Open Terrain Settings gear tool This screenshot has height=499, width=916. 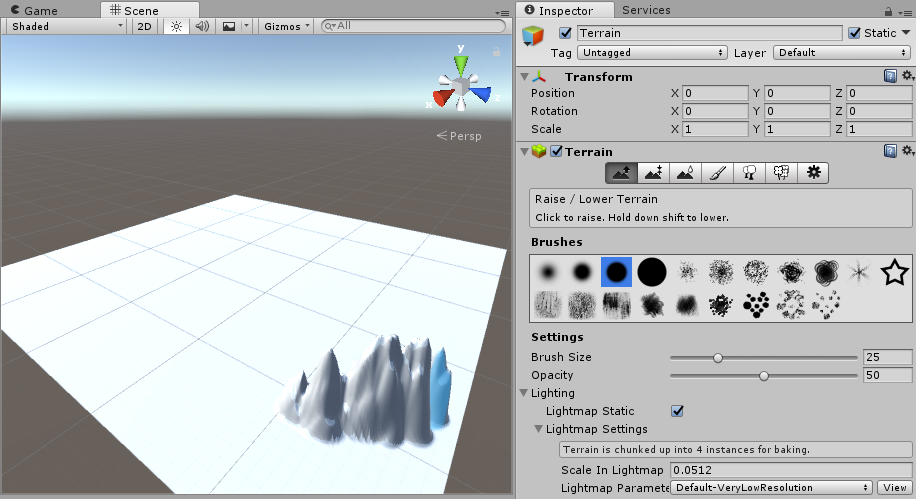pos(813,173)
